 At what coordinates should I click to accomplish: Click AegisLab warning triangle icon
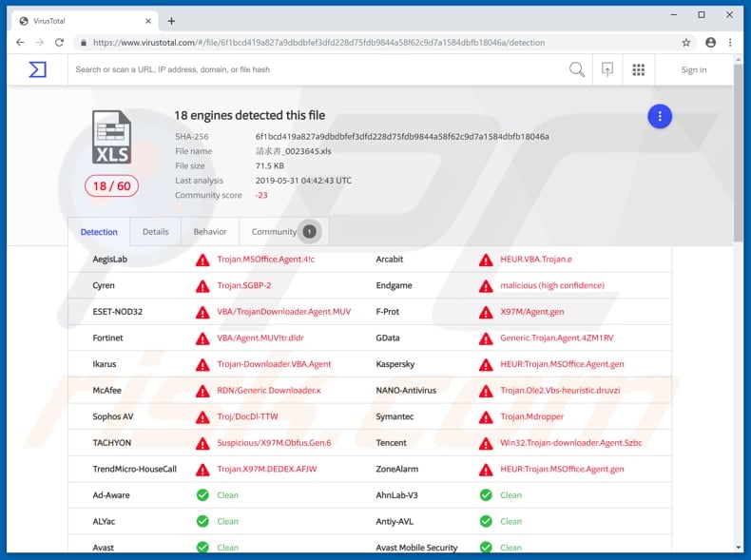(202, 260)
